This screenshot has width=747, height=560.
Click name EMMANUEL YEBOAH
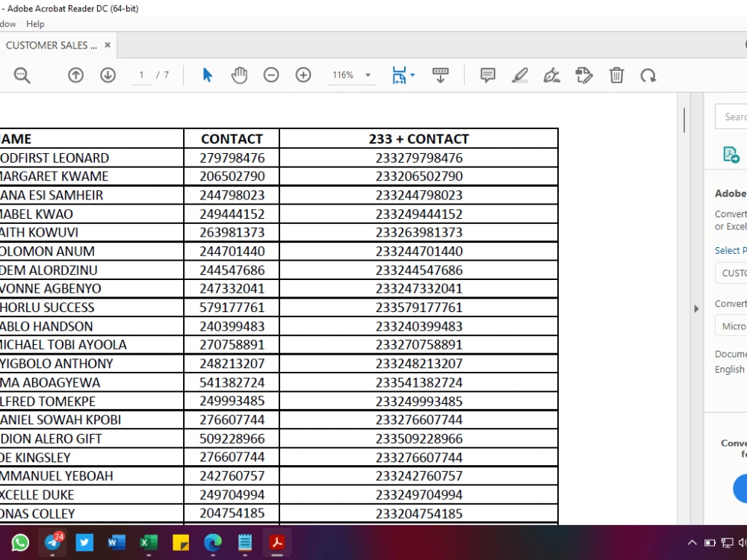click(56, 476)
